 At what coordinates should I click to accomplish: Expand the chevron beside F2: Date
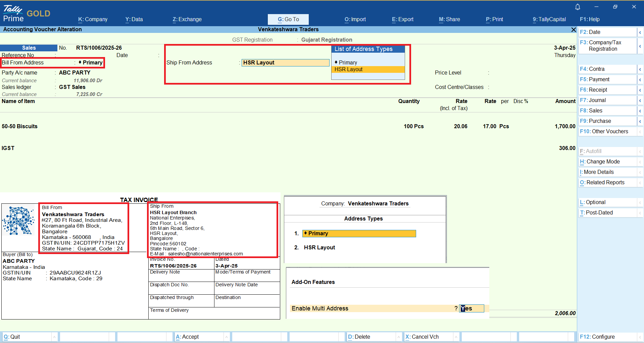pyautogui.click(x=640, y=32)
